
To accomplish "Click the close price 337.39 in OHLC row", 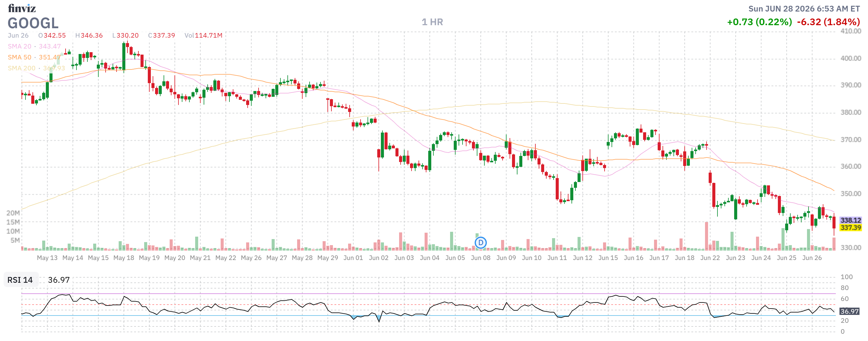I will coord(164,35).
